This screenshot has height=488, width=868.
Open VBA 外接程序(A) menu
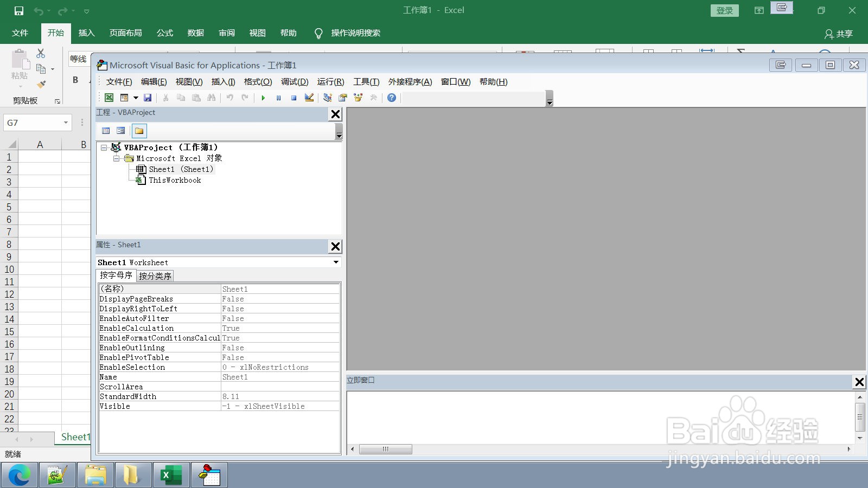[410, 82]
